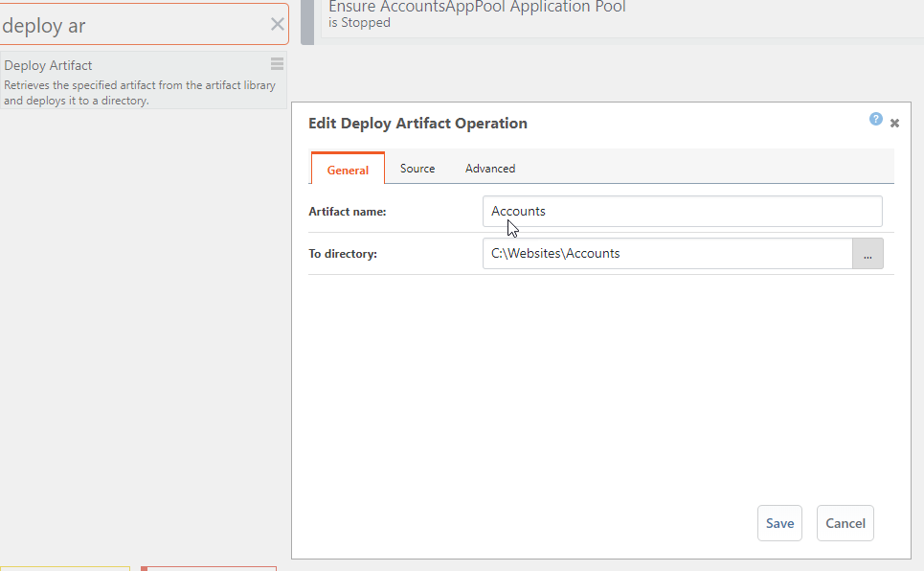The image size is (924, 571).
Task: Click the 'Artifact name:' label
Action: point(347,212)
